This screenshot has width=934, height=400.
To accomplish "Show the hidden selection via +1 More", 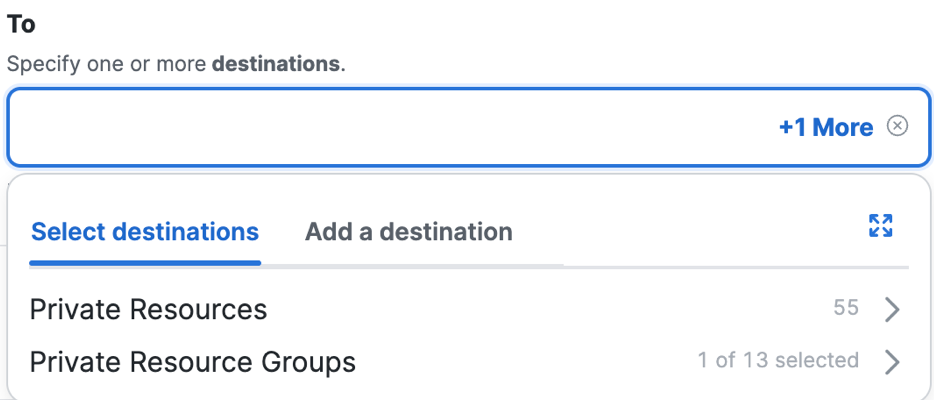I will pos(826,127).
